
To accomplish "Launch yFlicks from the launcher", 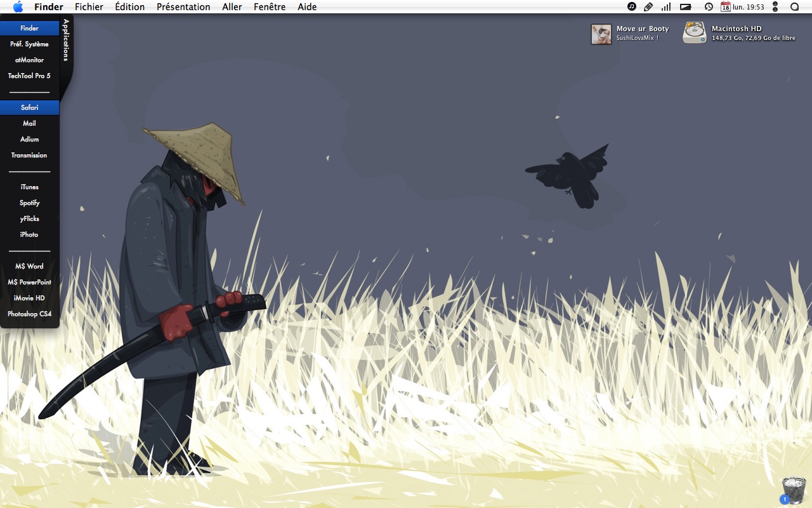I will pyautogui.click(x=29, y=218).
